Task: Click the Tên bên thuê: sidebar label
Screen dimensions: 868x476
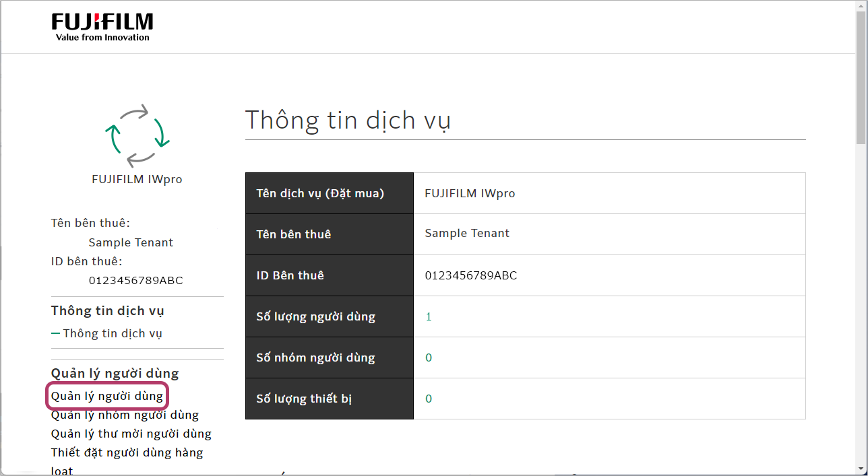Action: tap(90, 223)
